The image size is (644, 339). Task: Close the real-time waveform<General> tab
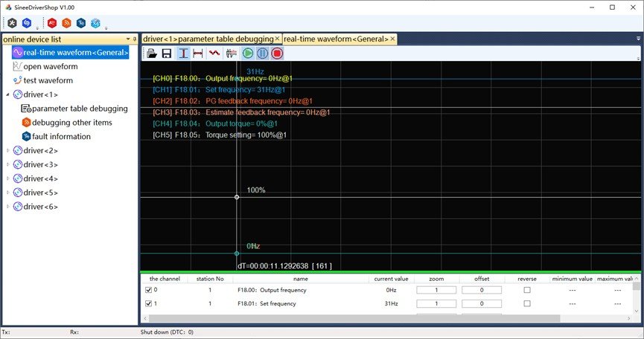[393, 39]
